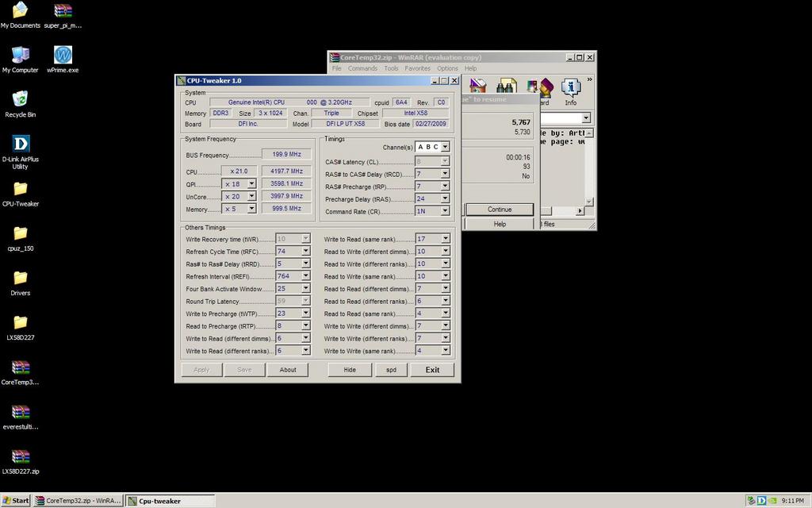Open Write to Read (same rank) dropdown

click(x=446, y=238)
